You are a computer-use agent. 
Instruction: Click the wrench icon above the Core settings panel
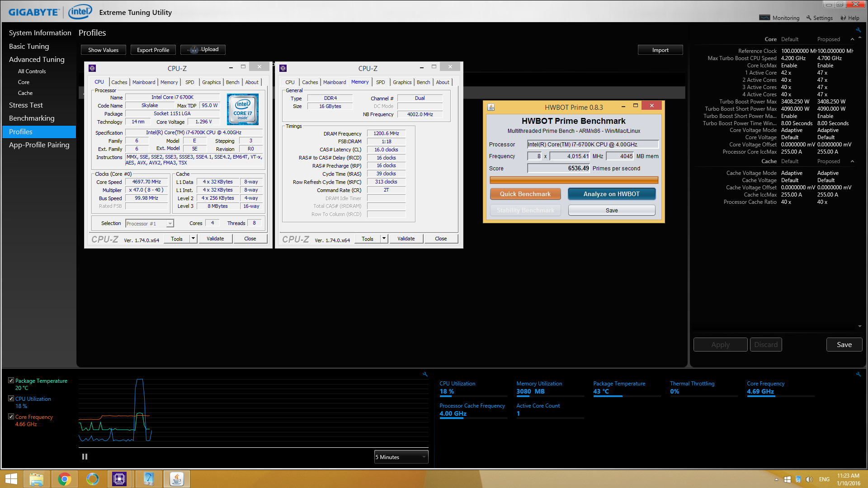tap(858, 30)
